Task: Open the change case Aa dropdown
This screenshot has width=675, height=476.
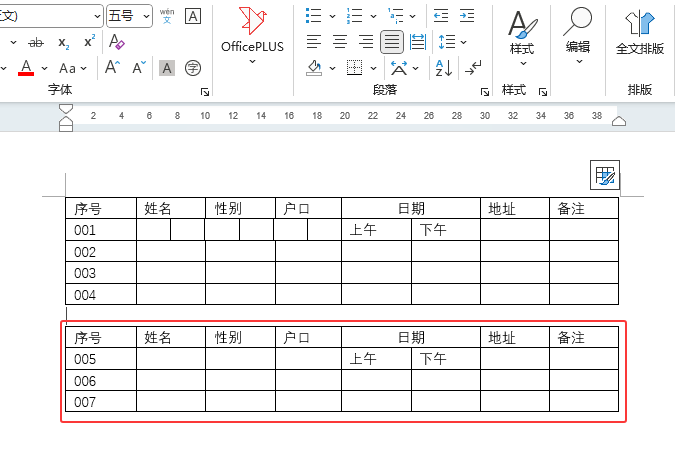Action: 72,68
